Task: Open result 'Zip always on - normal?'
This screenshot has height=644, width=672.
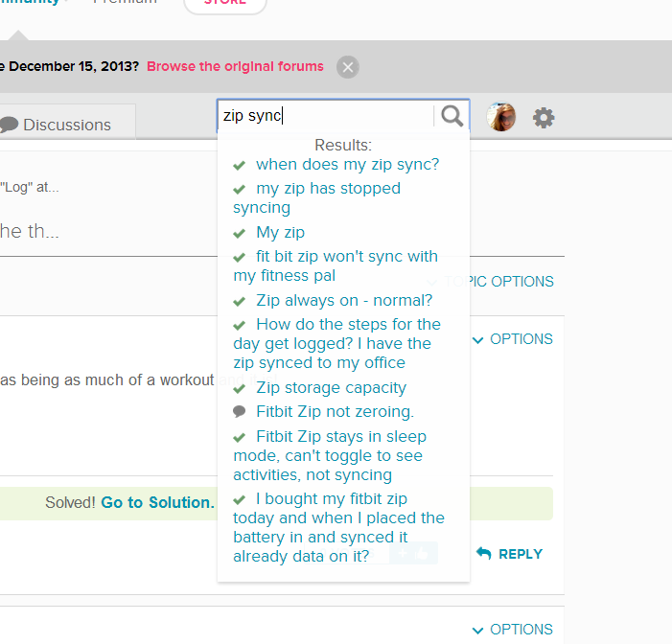Action: (344, 300)
